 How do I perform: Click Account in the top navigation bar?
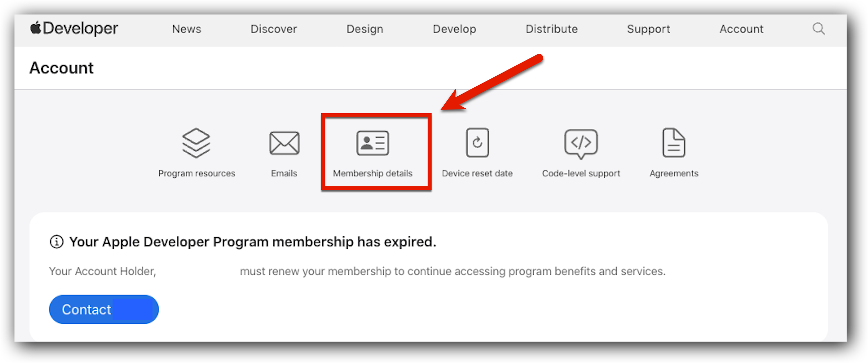pyautogui.click(x=741, y=29)
